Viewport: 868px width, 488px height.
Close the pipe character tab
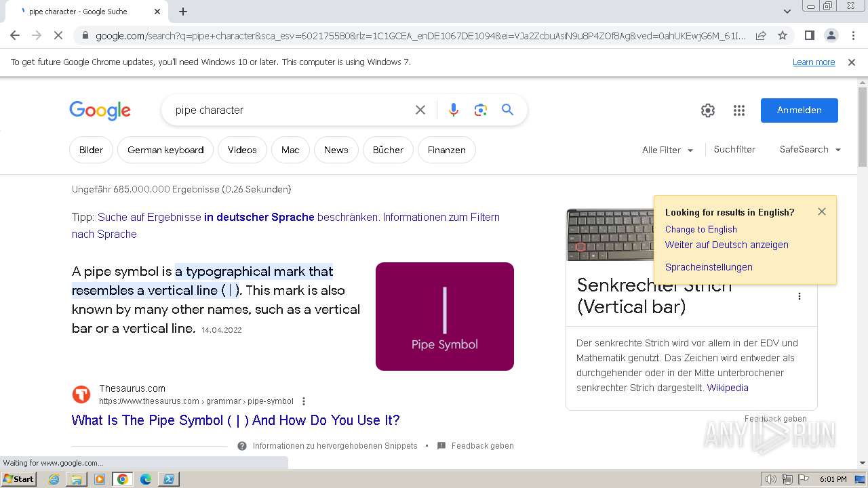157,12
